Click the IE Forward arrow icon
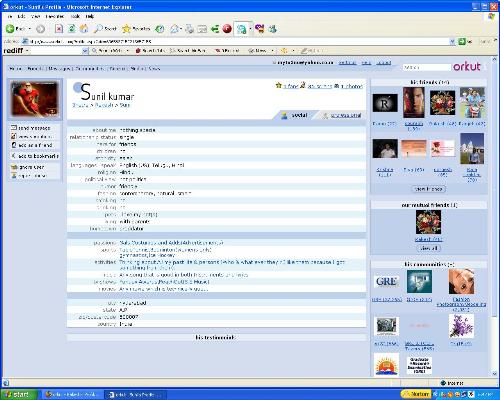 pos(41,29)
